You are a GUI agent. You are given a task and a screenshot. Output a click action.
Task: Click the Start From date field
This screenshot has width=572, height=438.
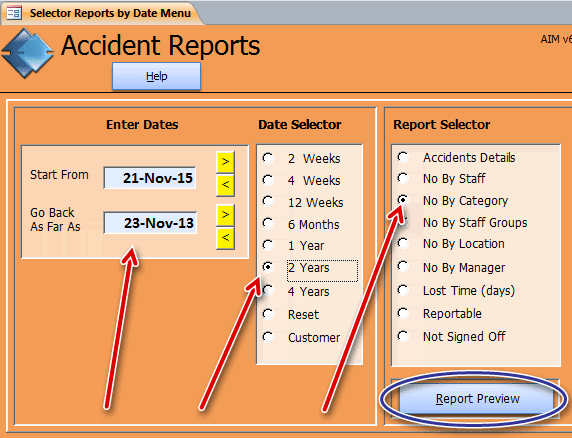150,178
